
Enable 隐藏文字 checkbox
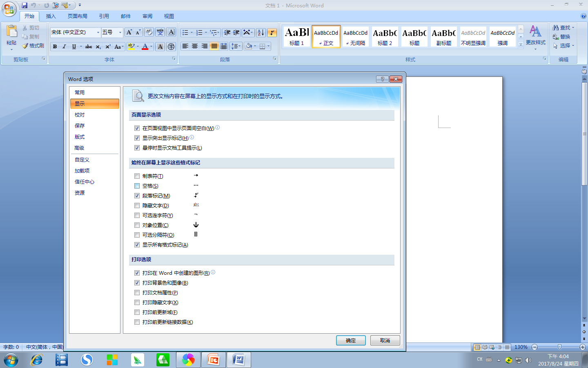click(137, 205)
